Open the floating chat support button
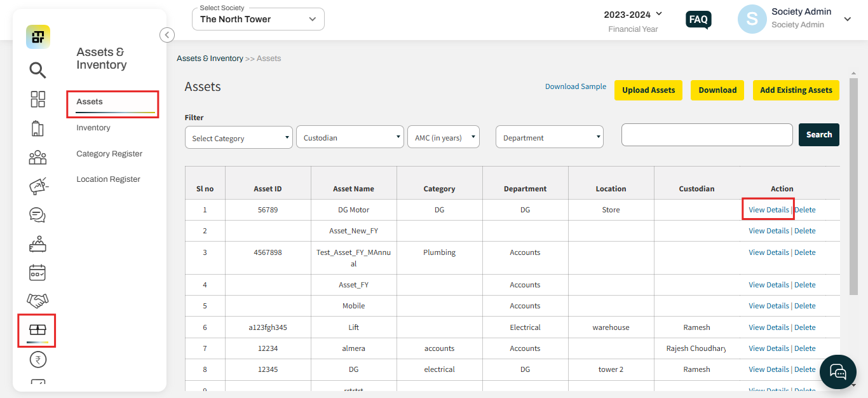 pos(838,372)
